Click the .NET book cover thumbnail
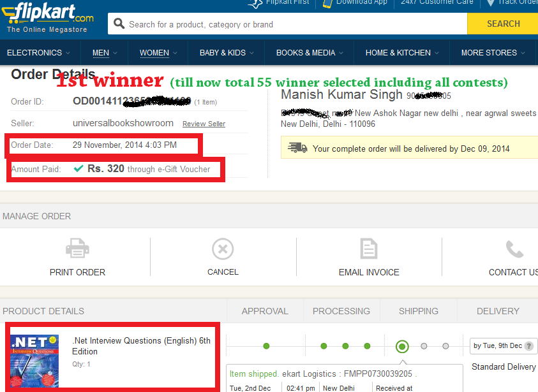This screenshot has width=538, height=392. [34, 361]
